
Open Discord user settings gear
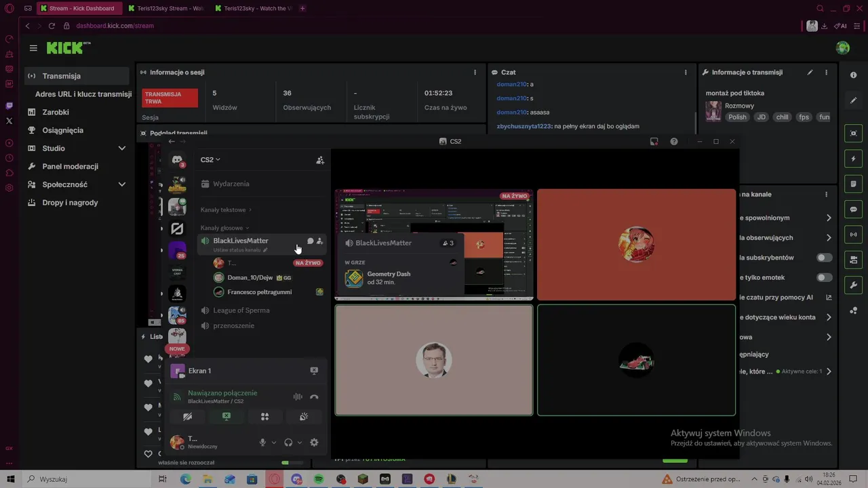click(314, 443)
